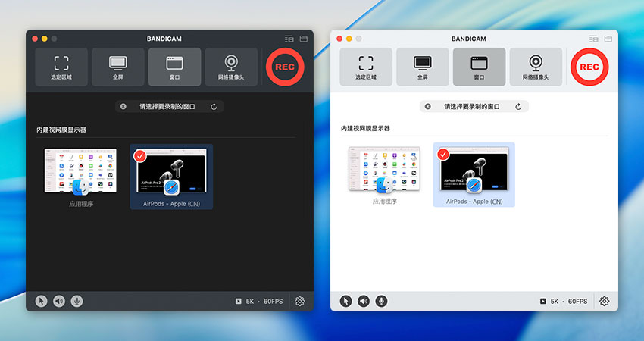This screenshot has width=644, height=341.
Task: Click 内建视网膜显示器 label in light window
Action: point(365,128)
